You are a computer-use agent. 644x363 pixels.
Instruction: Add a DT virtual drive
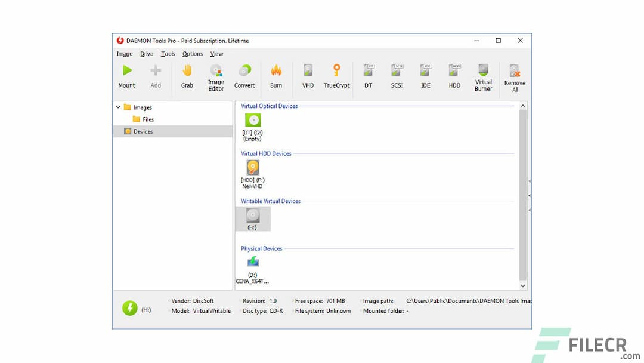point(368,76)
